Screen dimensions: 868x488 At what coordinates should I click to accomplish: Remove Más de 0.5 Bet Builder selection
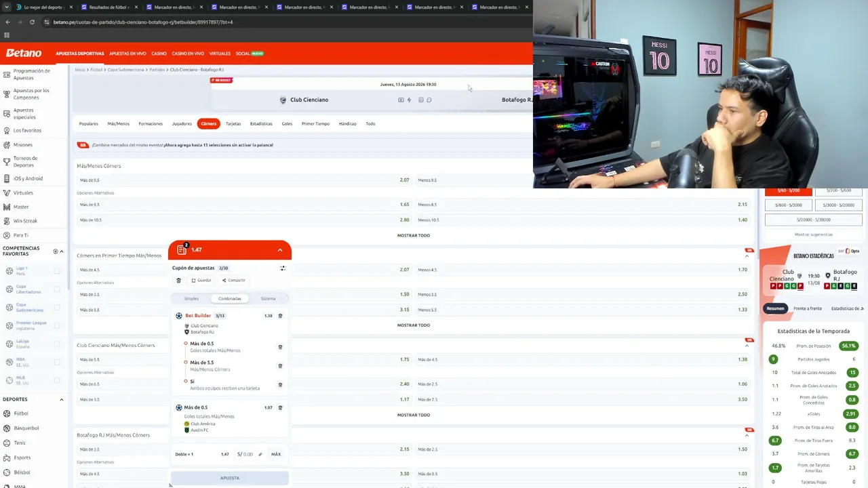[280, 347]
